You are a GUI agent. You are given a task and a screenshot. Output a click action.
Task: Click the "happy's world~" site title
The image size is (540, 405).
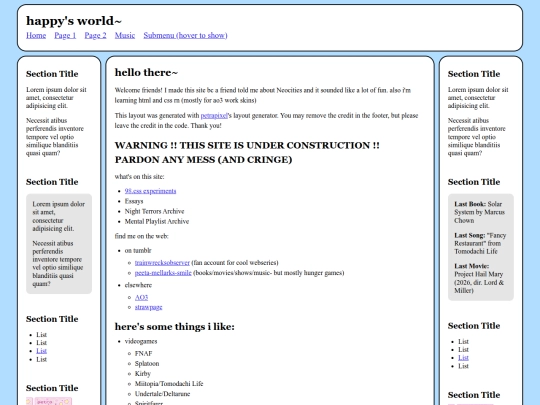pos(74,21)
